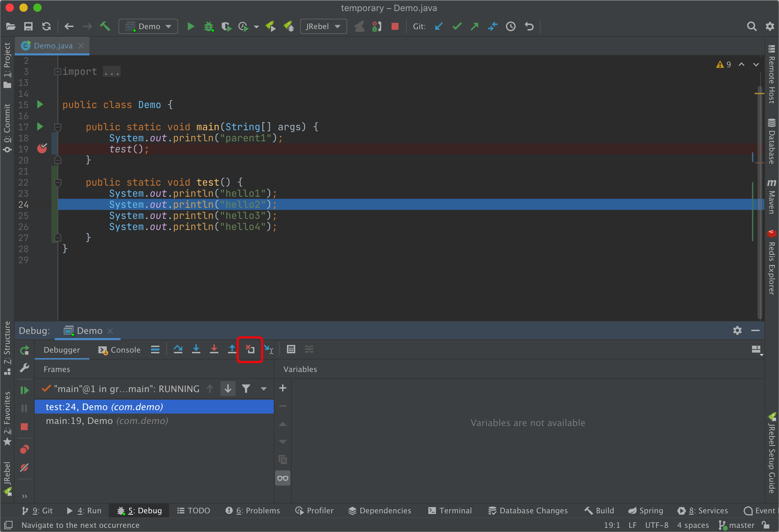Click Step Over in debugger toolbar

[x=178, y=349]
